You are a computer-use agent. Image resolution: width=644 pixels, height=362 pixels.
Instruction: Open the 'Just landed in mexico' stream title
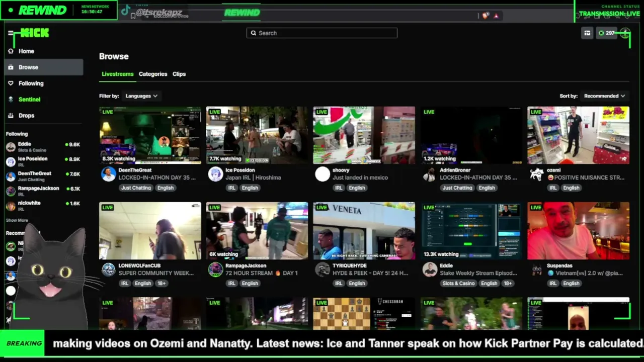tap(360, 178)
